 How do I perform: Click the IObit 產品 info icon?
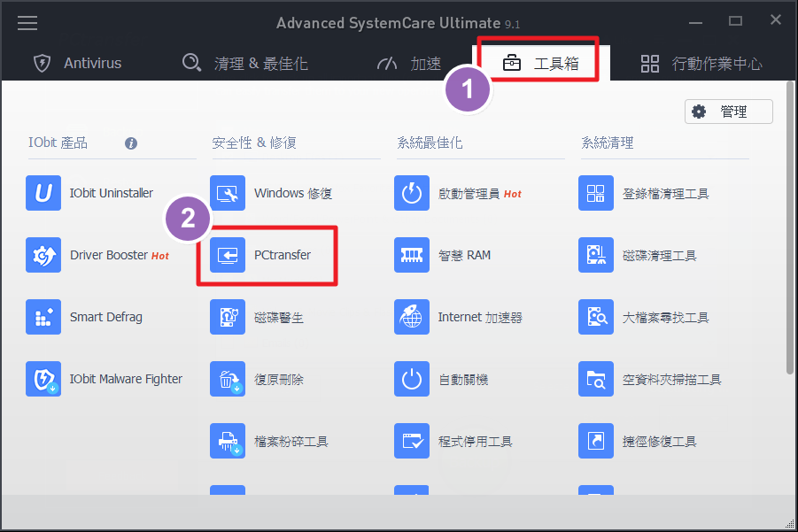click(131, 143)
